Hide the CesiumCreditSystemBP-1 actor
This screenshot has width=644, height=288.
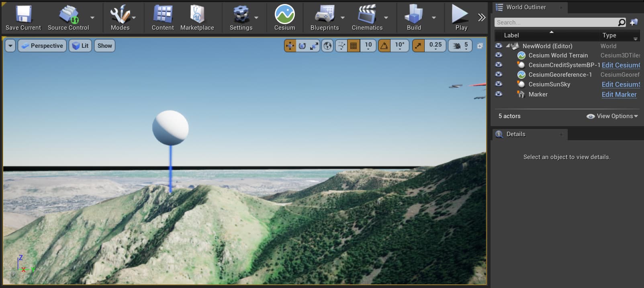pos(499,65)
